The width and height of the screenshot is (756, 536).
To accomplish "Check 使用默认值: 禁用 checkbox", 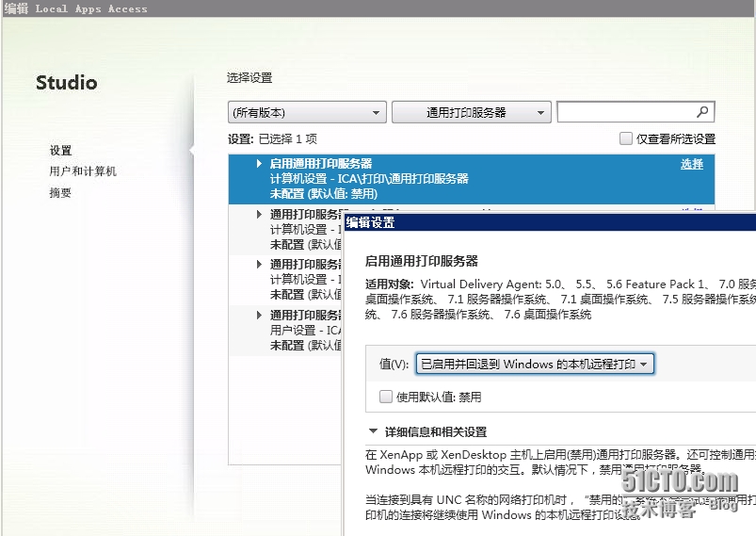I will [x=386, y=397].
